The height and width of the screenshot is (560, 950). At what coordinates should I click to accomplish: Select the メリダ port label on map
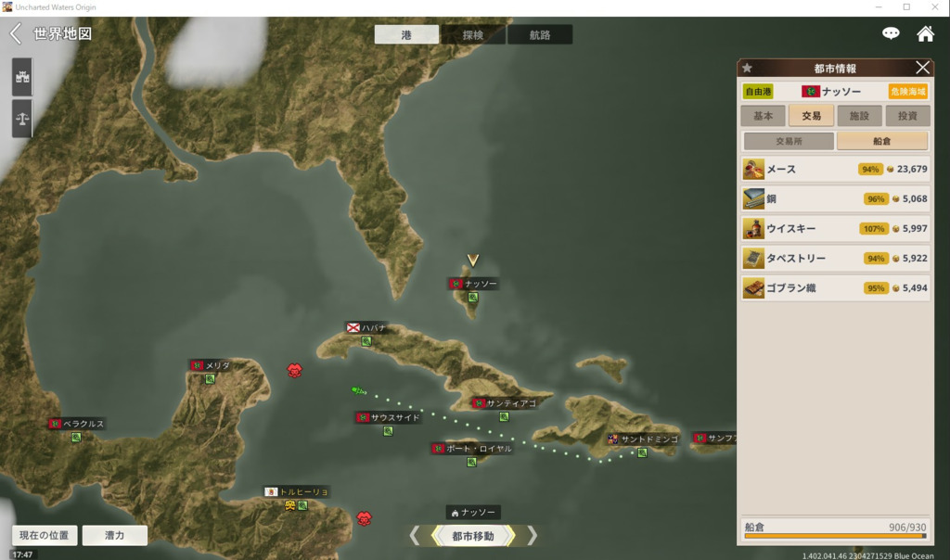coord(211,365)
